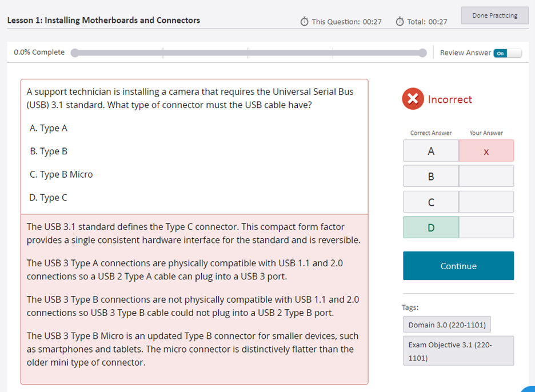Open the Domain 3.0 (220-1101) tag
This screenshot has width=535, height=392.
coord(447,325)
